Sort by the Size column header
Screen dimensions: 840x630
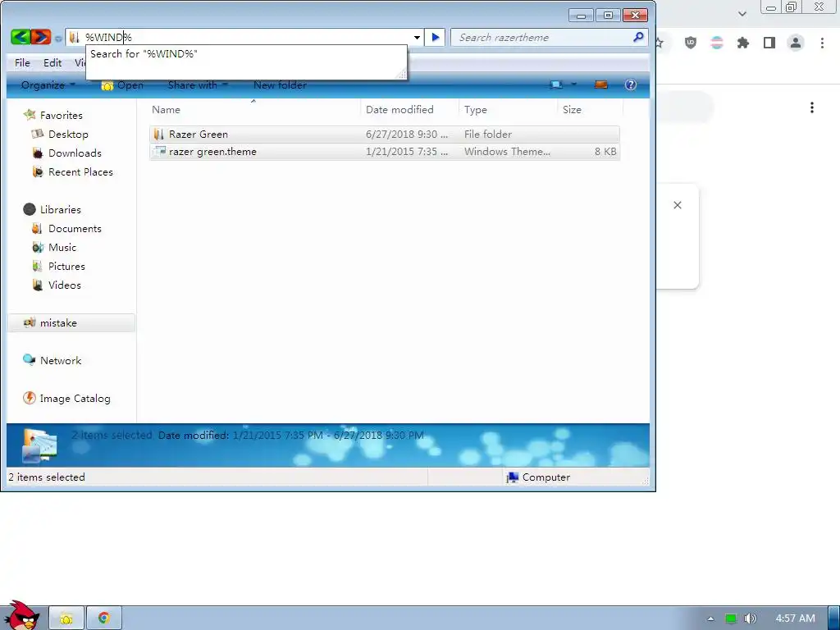[591, 109]
